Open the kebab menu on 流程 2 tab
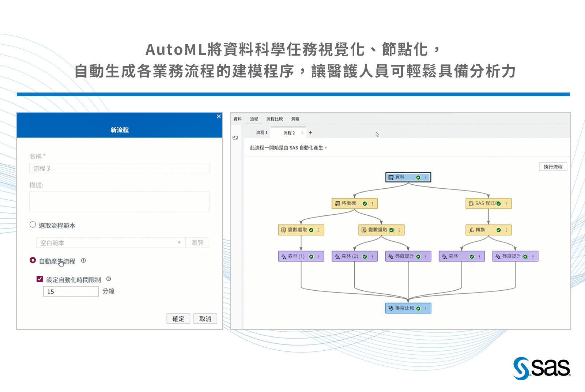 (302, 133)
